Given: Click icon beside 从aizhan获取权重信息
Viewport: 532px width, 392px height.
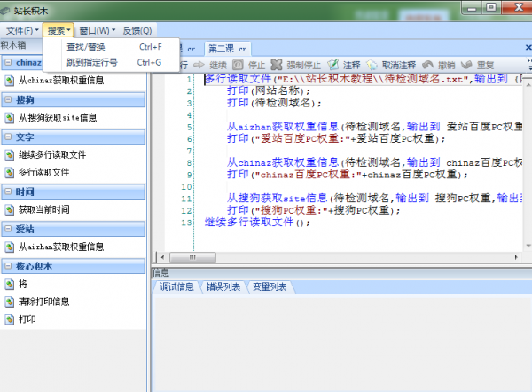Looking at the screenshot, I should coord(9,247).
